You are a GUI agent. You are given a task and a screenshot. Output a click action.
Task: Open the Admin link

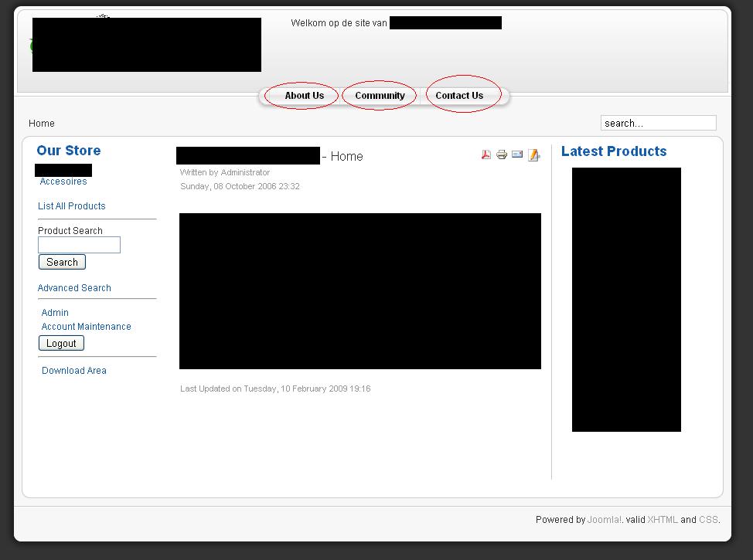point(55,312)
